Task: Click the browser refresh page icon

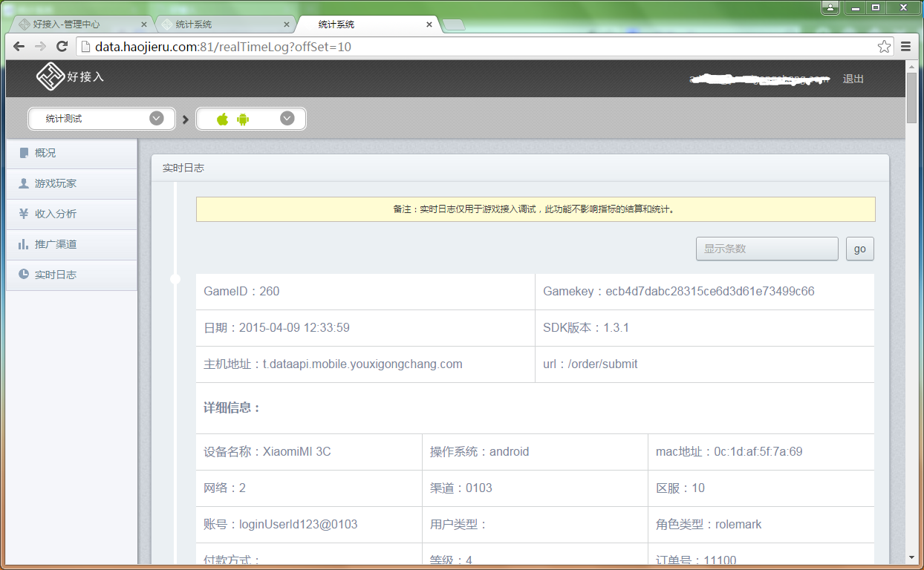Action: point(62,46)
